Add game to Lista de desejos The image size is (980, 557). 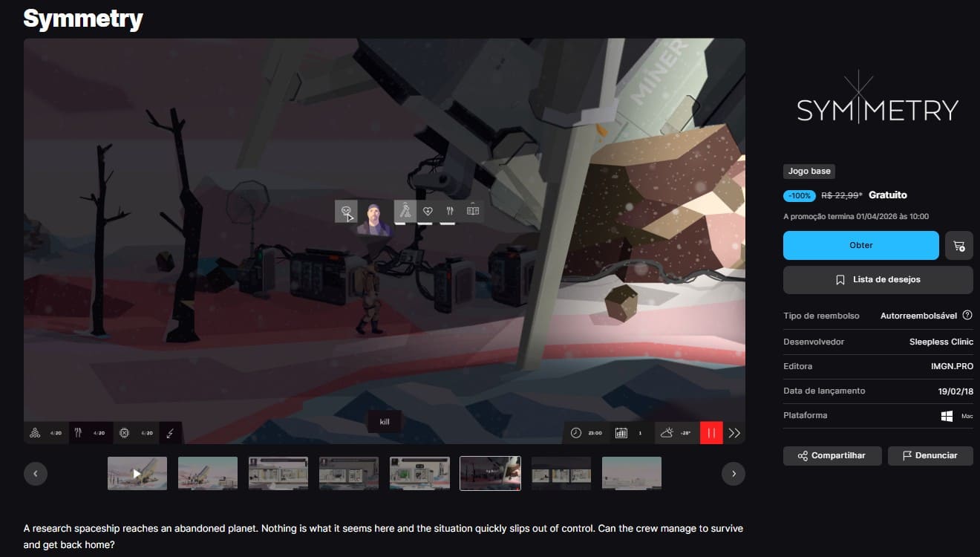pos(878,280)
